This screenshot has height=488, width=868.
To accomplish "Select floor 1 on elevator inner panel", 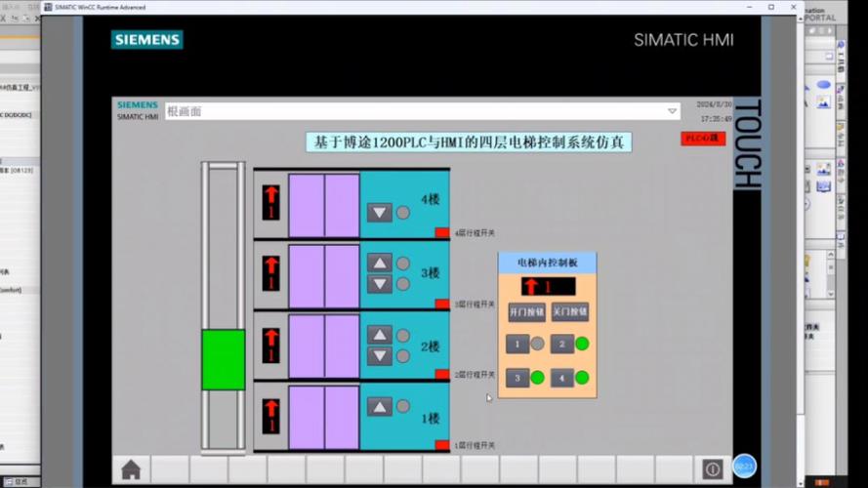I will (x=517, y=344).
